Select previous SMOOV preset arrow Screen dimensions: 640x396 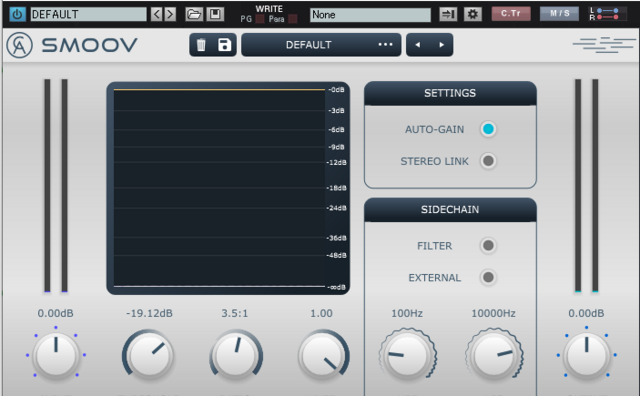point(418,45)
